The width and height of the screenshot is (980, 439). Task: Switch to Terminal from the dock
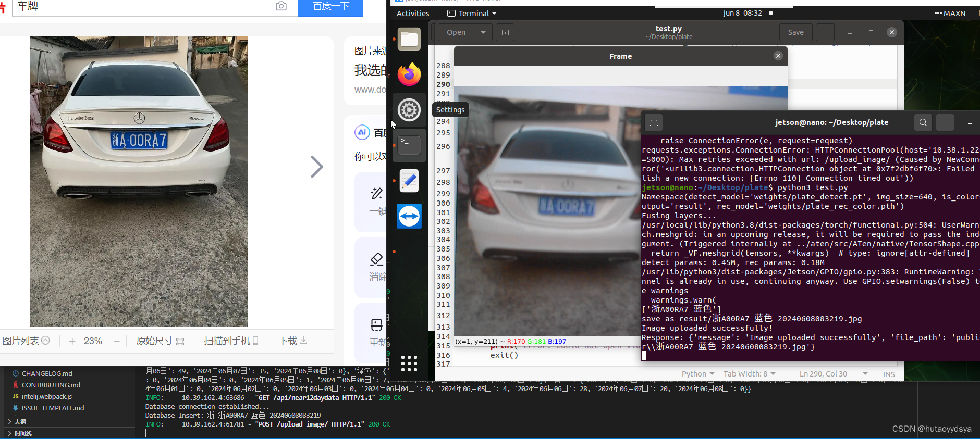409,145
